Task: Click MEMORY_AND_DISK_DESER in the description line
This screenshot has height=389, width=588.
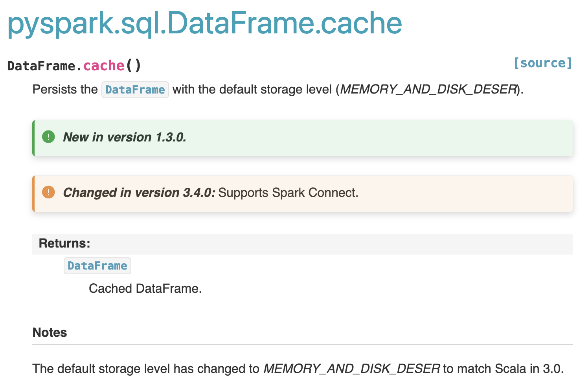Action: point(428,90)
